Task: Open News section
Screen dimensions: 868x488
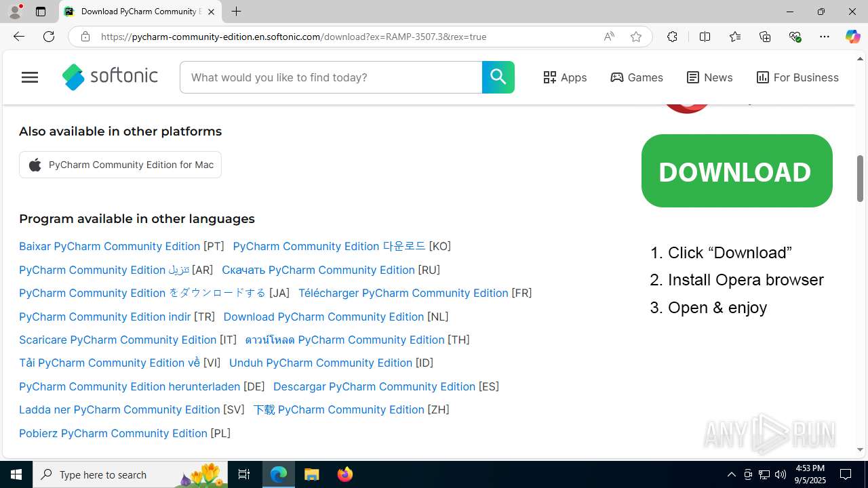Action: pos(709,77)
